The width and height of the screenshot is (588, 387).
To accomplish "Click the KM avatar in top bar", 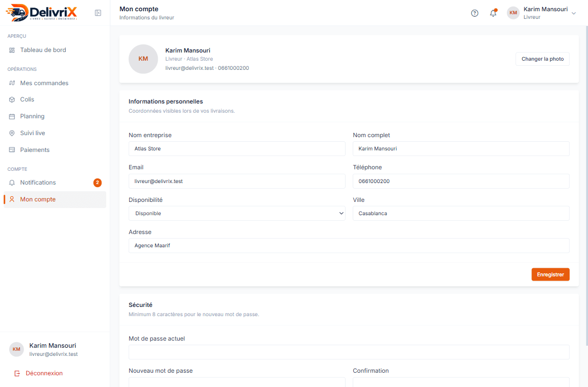I will pos(513,13).
